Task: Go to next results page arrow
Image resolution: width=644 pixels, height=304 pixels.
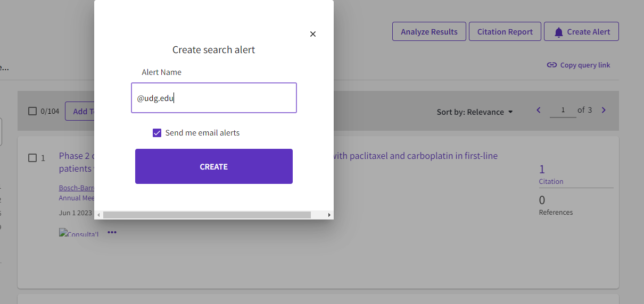Action: coord(604,110)
